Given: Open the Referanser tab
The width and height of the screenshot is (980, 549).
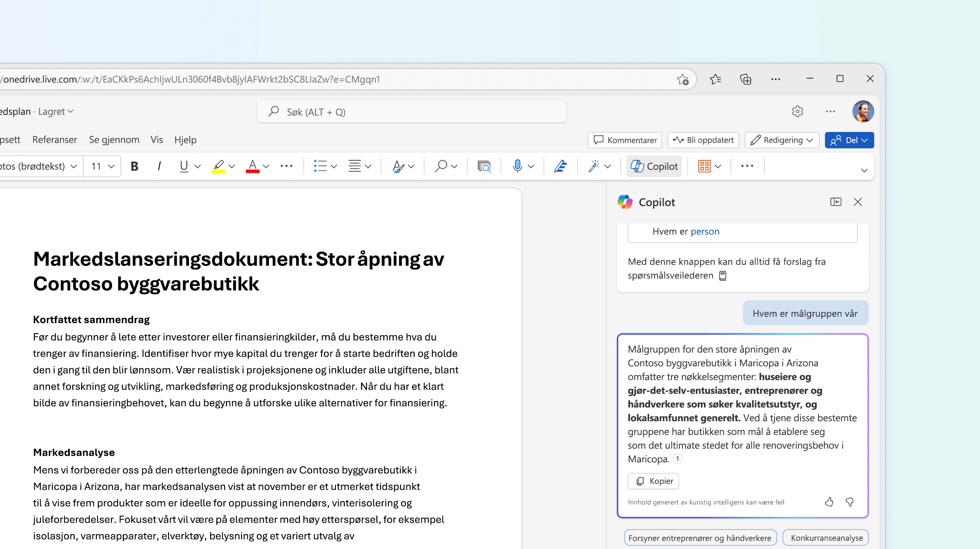Looking at the screenshot, I should [x=55, y=140].
